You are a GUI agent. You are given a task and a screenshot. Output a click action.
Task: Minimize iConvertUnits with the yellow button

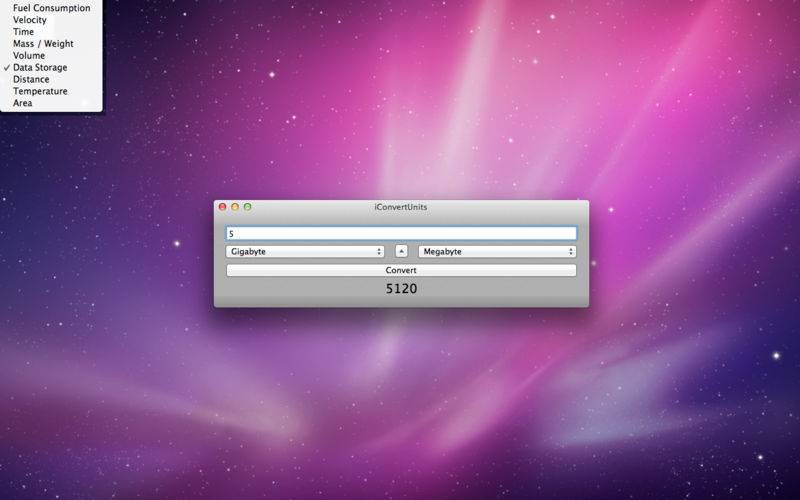click(x=235, y=207)
